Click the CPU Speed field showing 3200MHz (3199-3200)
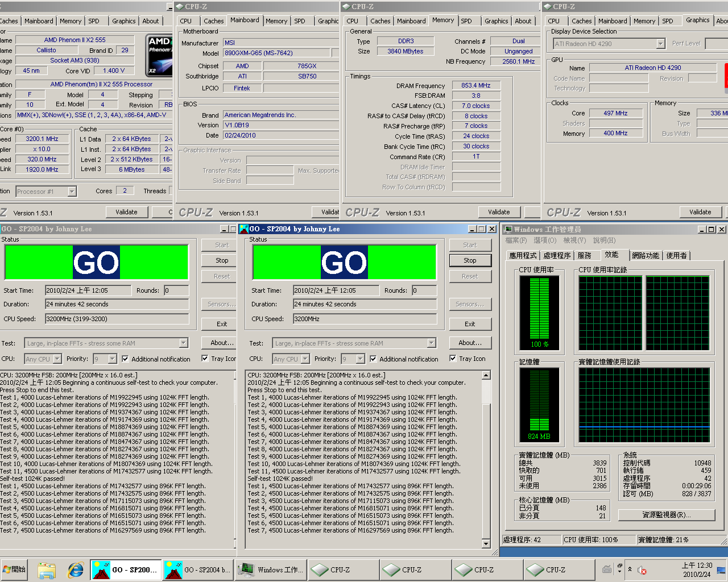 tap(117, 319)
